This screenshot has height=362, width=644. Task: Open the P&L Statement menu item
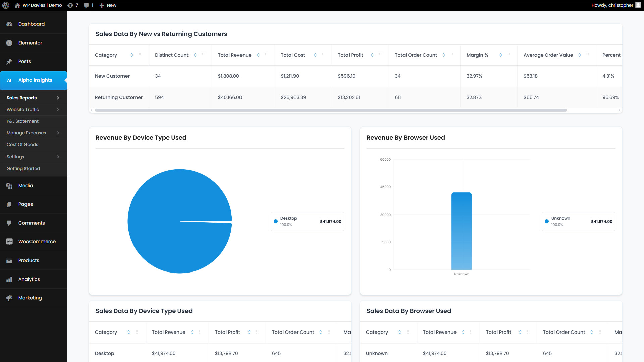(x=22, y=121)
